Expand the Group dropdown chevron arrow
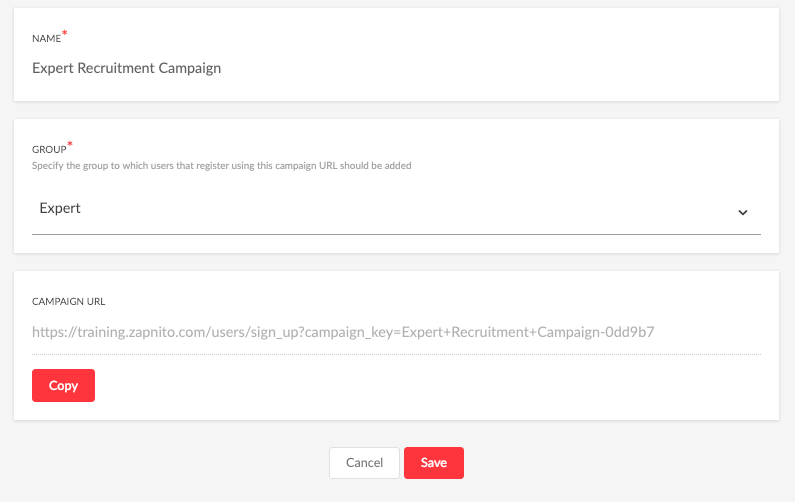 (742, 212)
